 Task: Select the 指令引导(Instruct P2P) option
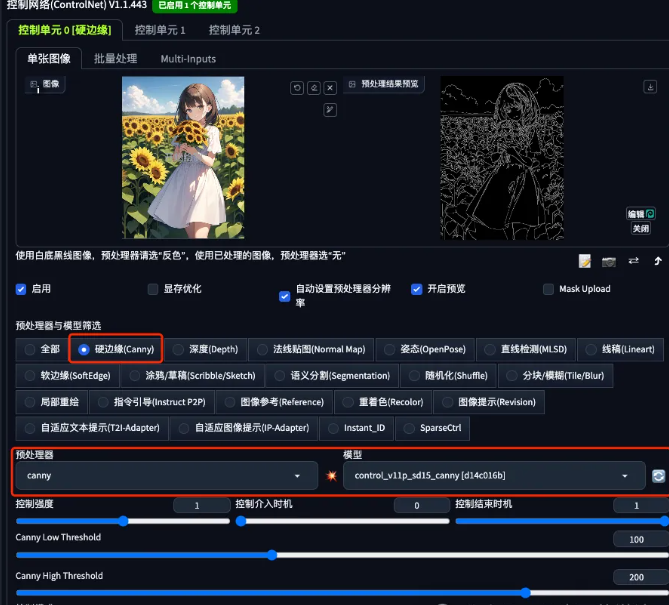151,402
